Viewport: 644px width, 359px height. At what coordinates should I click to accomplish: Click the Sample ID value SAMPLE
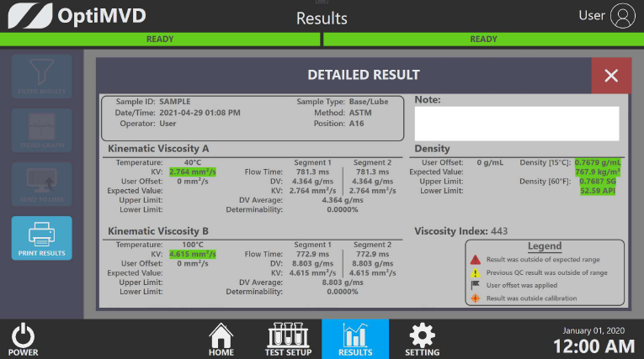175,102
